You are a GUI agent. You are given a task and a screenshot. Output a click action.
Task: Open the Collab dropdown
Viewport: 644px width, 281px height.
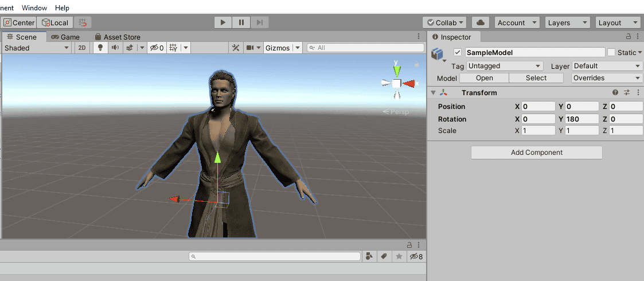pos(444,22)
